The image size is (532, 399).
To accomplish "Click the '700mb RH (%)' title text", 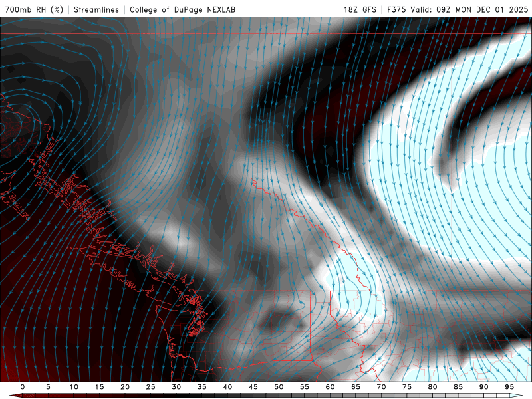I will (x=34, y=9).
